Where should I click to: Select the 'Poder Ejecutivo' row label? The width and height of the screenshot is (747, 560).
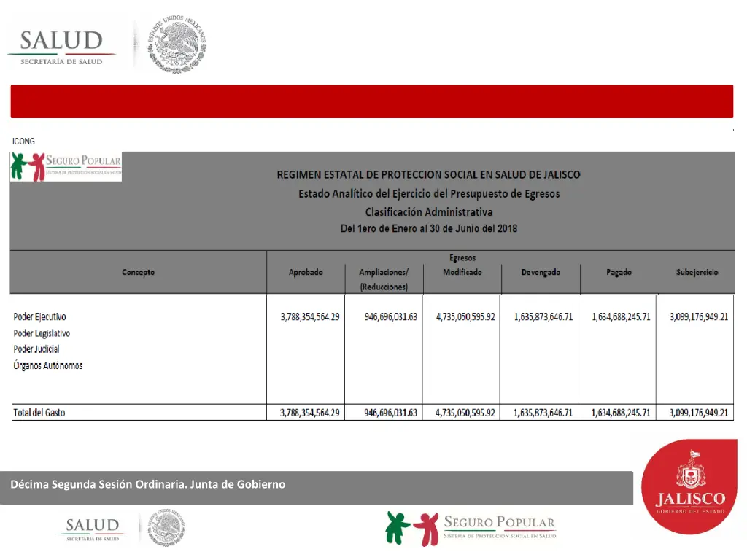click(x=39, y=317)
